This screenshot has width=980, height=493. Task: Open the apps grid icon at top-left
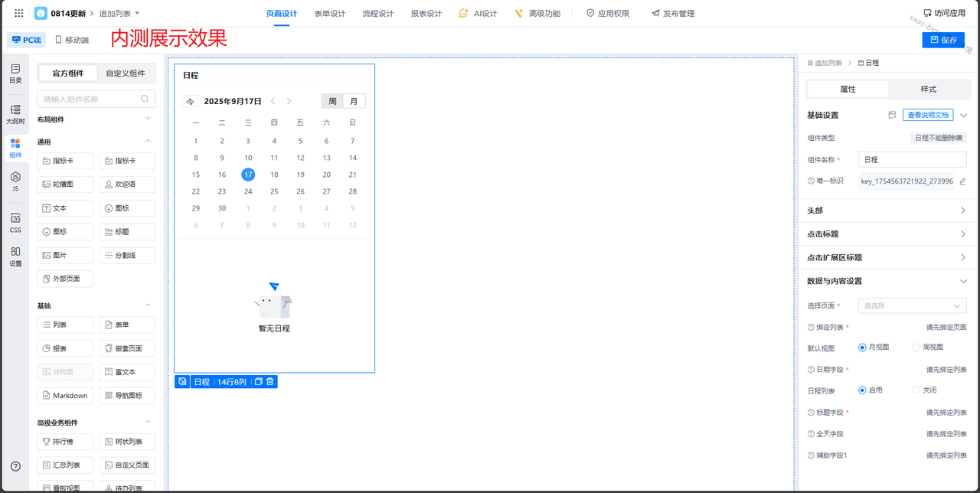19,13
